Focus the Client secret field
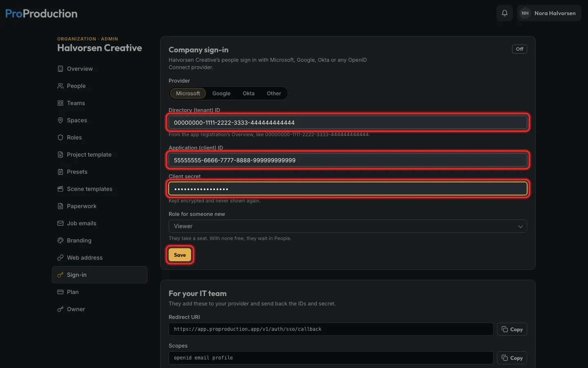The width and height of the screenshot is (588, 368). point(348,188)
